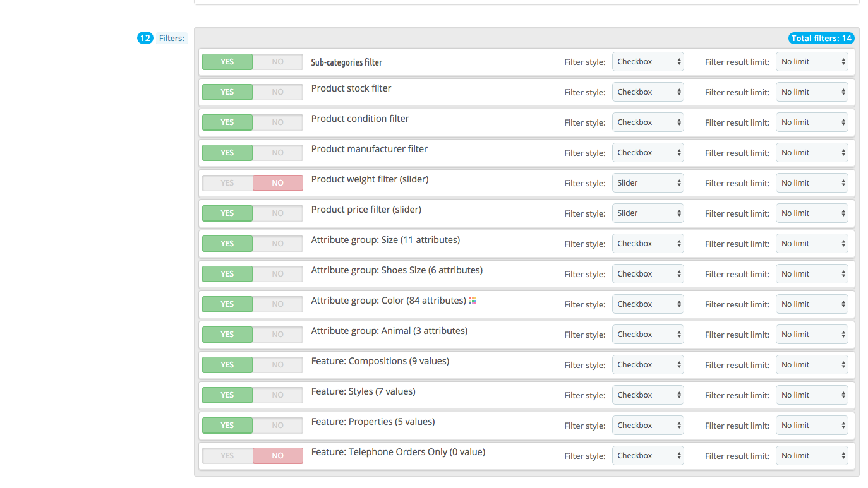Open the Slider style dropdown for Product weight
Screen dimensions: 868x488
click(x=648, y=183)
